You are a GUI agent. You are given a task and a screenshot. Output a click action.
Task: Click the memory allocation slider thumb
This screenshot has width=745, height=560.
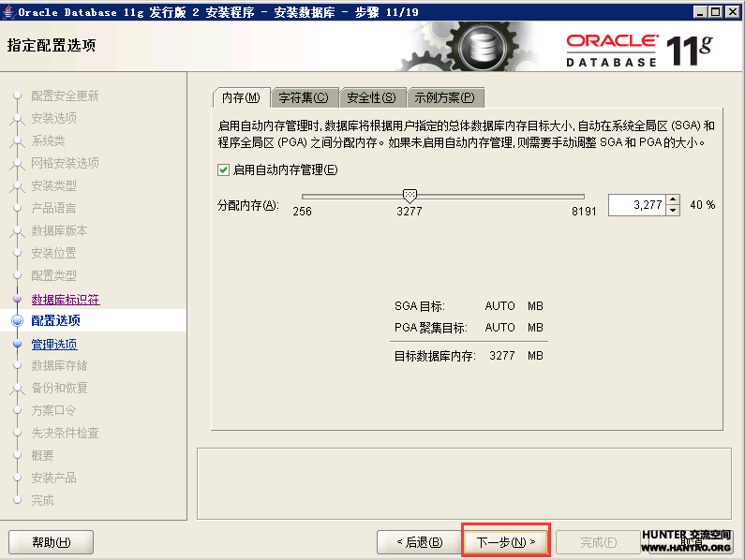[409, 195]
